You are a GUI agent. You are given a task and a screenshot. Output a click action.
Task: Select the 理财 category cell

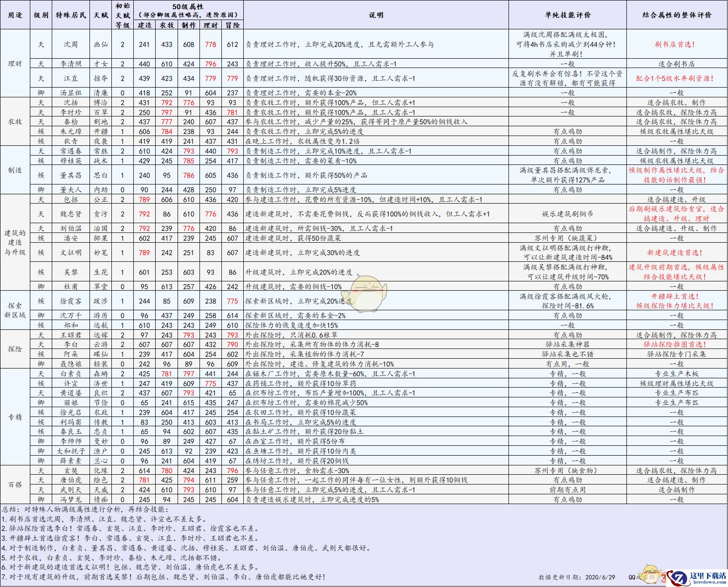point(15,63)
